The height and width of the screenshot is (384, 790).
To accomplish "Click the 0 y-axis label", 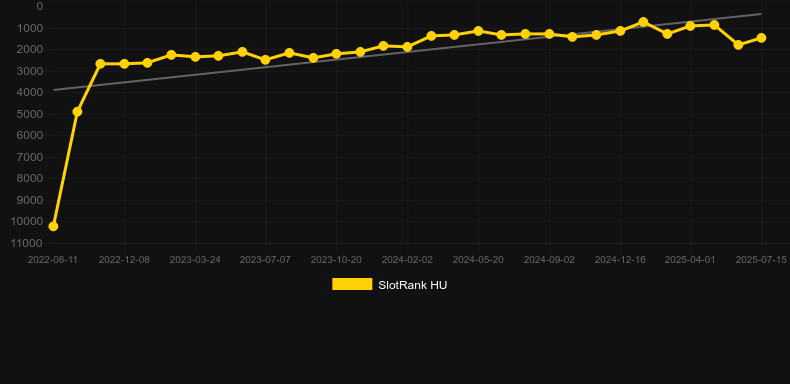I will tap(40, 6).
